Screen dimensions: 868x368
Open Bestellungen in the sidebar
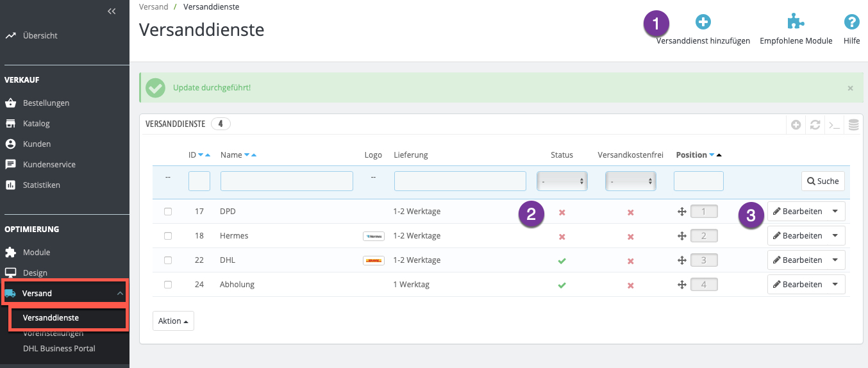tap(46, 103)
